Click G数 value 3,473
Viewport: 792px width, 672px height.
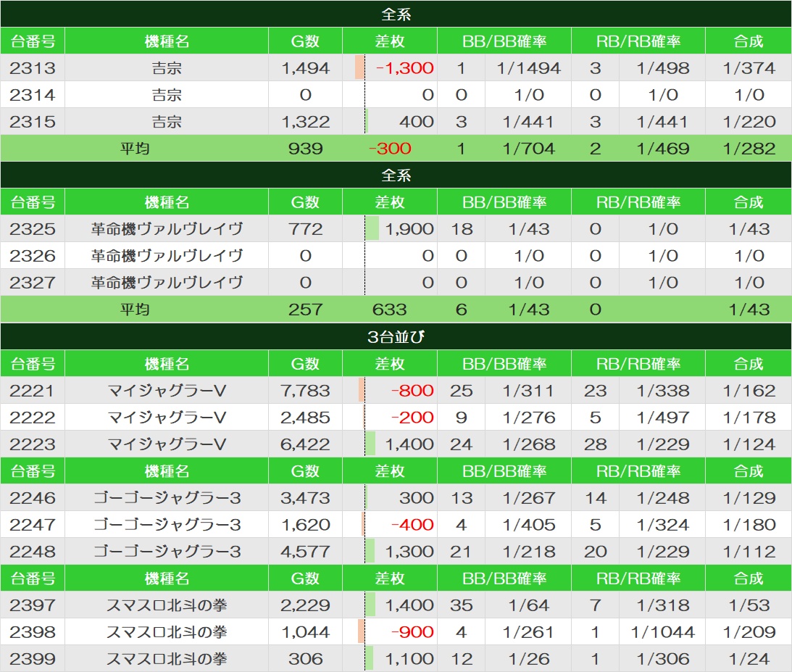click(306, 498)
